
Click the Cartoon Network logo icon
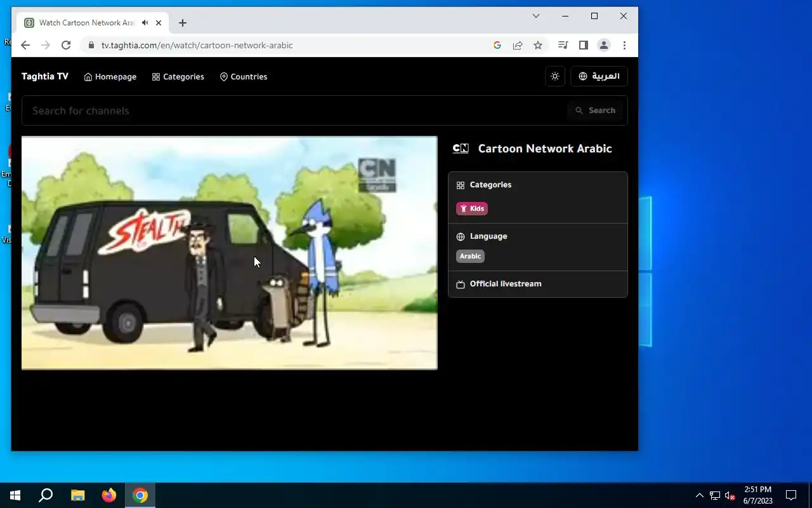point(461,149)
